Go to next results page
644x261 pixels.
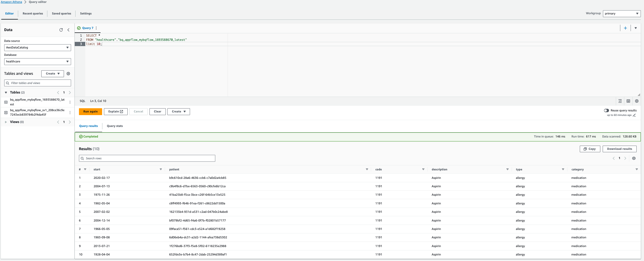(x=625, y=158)
